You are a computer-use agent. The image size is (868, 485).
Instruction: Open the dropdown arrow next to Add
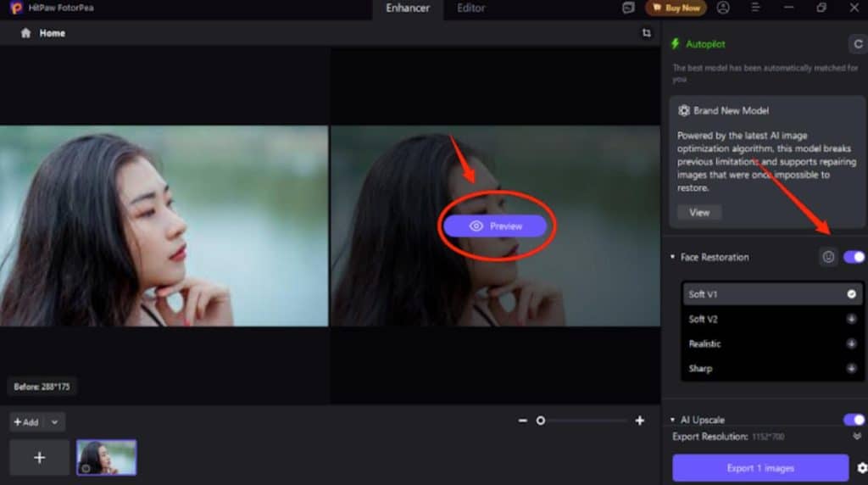(x=54, y=422)
